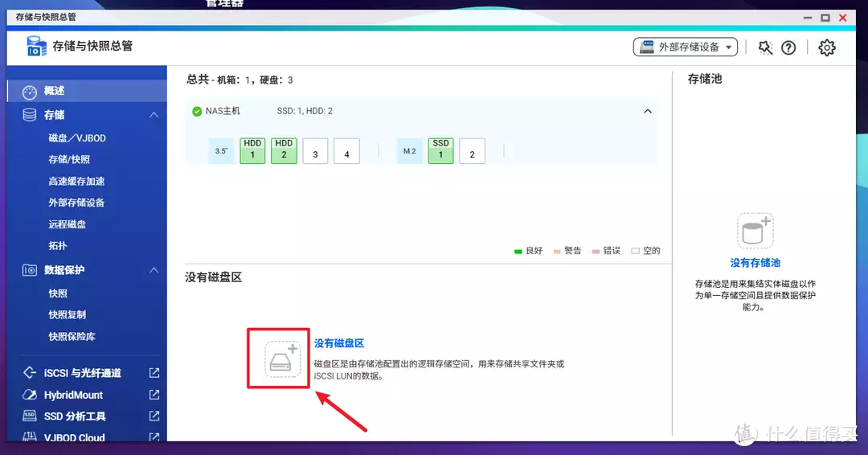
Task: Open the 概述 overview page
Action: [x=87, y=91]
